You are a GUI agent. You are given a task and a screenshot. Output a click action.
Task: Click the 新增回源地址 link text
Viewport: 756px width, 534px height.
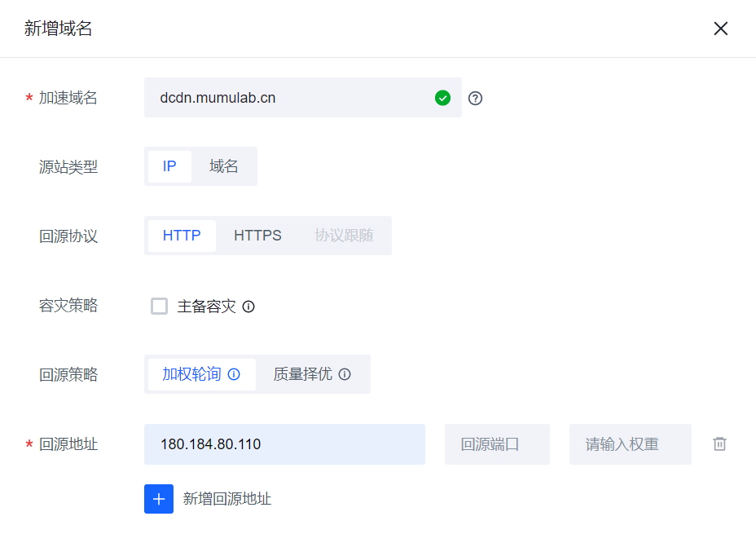(x=227, y=499)
